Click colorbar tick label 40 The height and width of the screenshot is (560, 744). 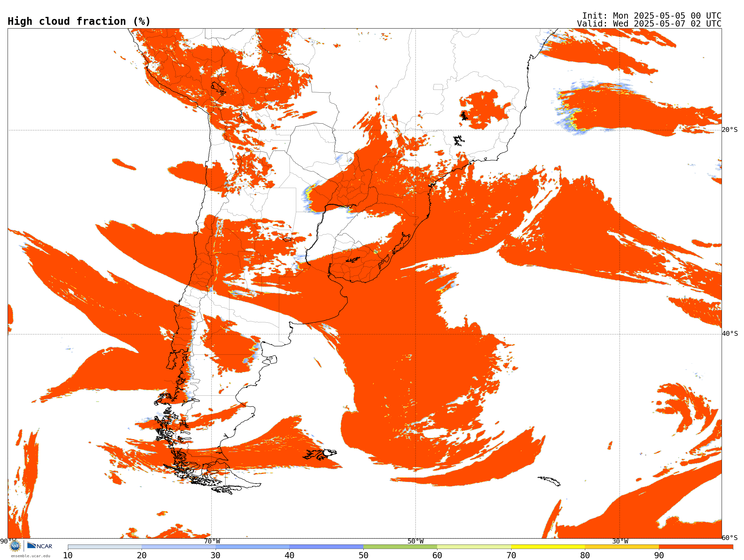pos(289,556)
